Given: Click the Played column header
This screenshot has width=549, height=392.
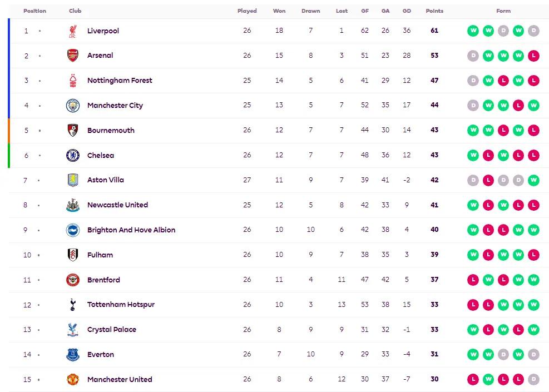Looking at the screenshot, I should [247, 11].
